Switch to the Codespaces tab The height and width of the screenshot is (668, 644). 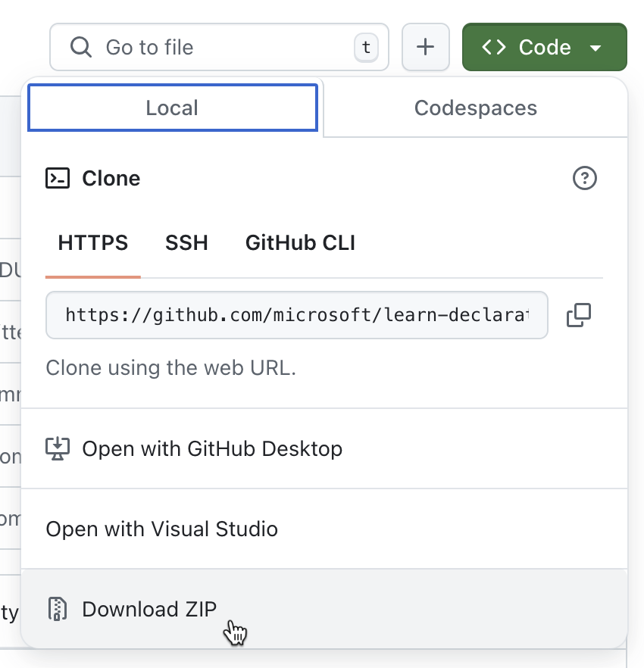(475, 108)
